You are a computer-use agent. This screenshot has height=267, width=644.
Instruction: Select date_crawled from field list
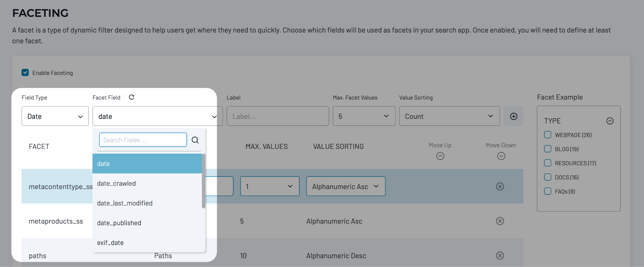click(x=147, y=183)
